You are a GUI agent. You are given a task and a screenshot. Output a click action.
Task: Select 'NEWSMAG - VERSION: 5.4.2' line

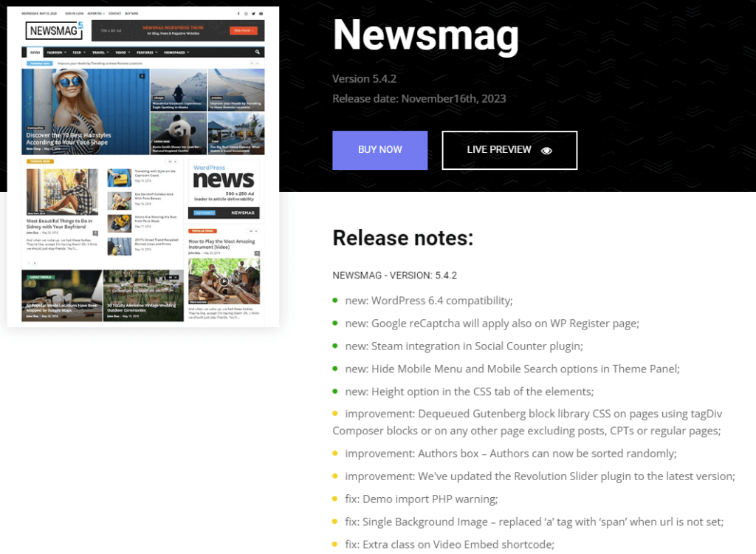394,275
